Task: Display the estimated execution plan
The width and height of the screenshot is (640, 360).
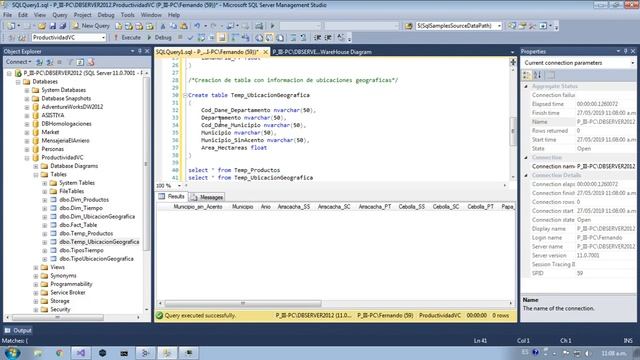Action: (x=201, y=38)
